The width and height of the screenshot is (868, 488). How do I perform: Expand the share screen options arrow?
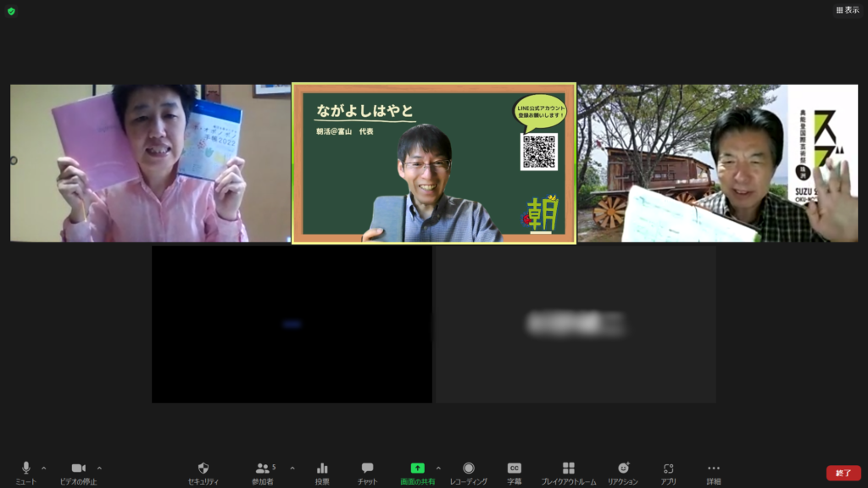point(438,468)
